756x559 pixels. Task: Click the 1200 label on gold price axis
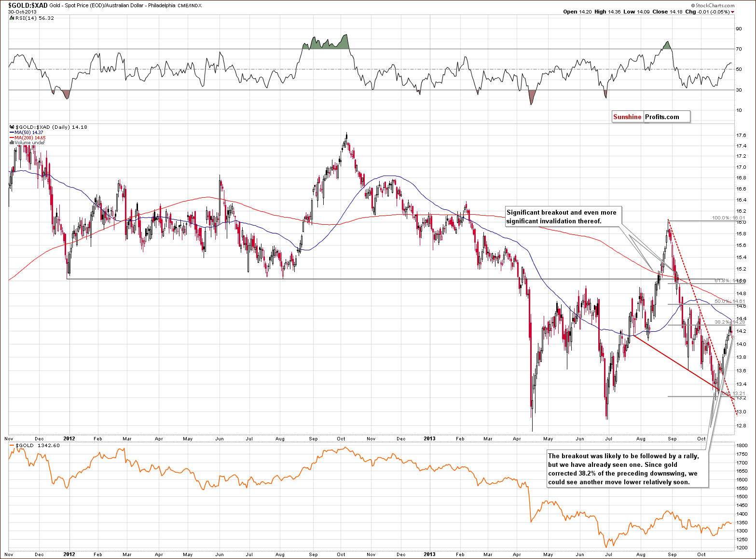coord(742,548)
